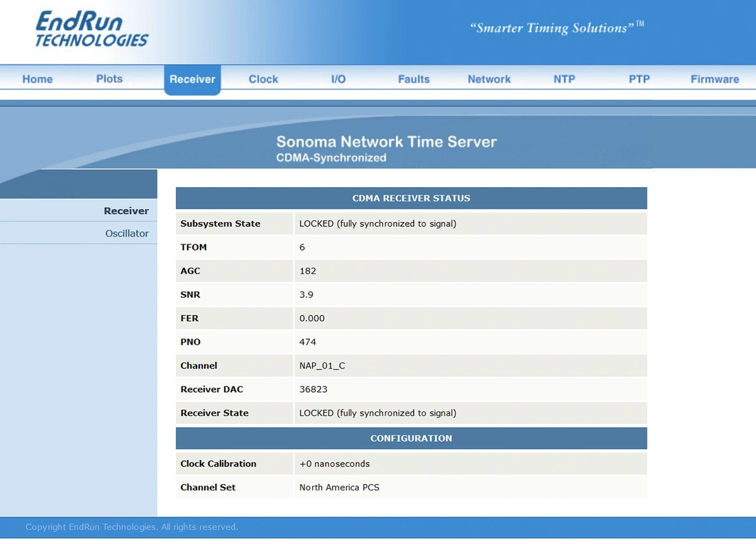The height and width of the screenshot is (544, 756).
Task: Click the Receiver State label
Action: tap(214, 413)
